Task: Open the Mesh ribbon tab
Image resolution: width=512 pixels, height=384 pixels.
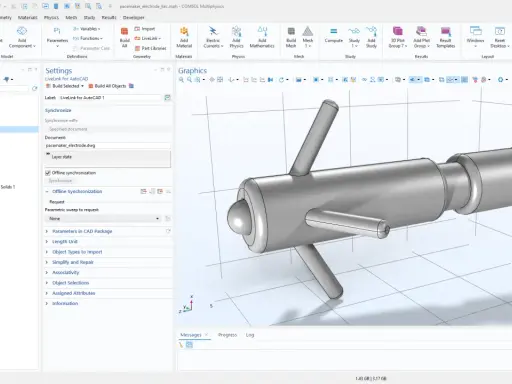Action: 71,17
